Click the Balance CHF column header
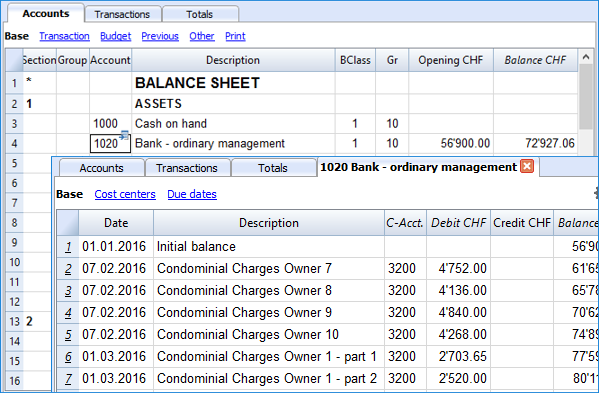Screen dimensions: 599x393 (x=535, y=60)
